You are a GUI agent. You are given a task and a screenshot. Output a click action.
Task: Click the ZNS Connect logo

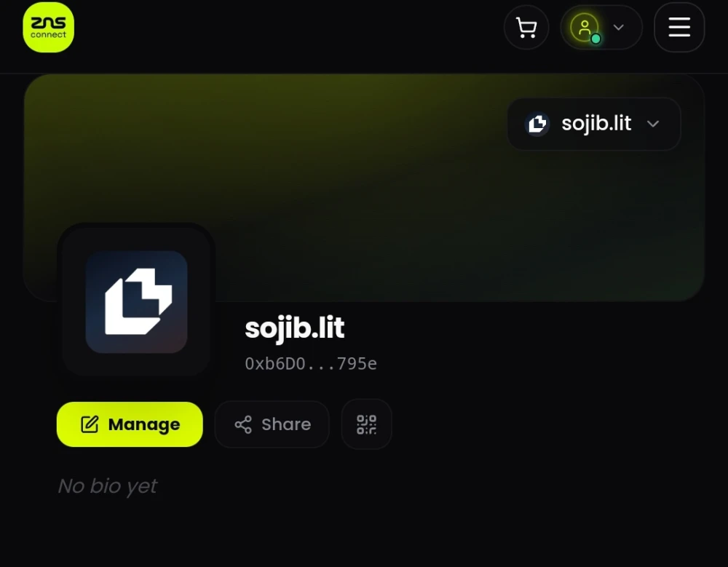click(48, 27)
